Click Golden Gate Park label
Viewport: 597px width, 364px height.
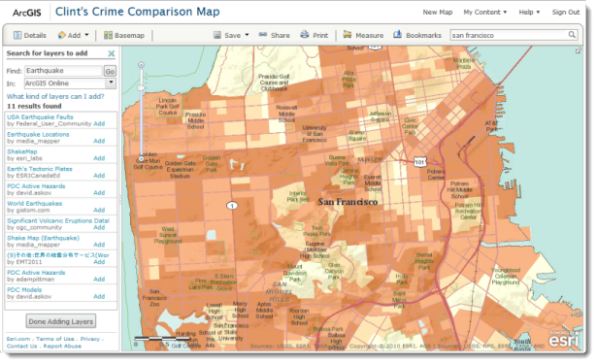point(212,164)
